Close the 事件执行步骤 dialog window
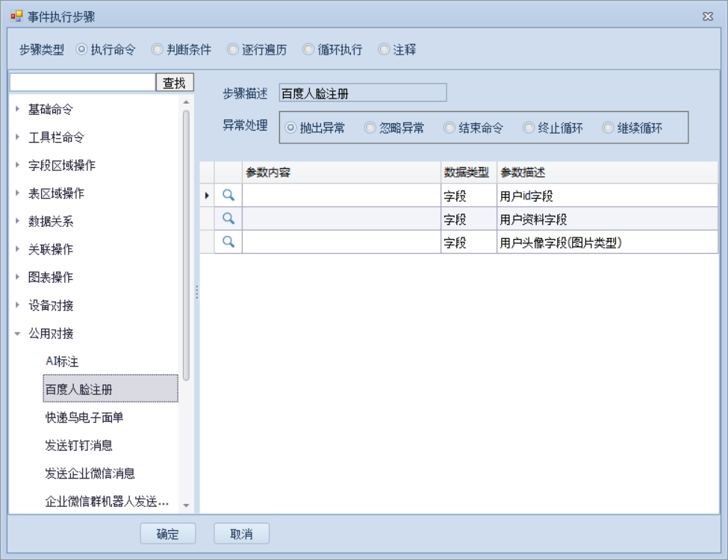This screenshot has width=728, height=560. 707,16
